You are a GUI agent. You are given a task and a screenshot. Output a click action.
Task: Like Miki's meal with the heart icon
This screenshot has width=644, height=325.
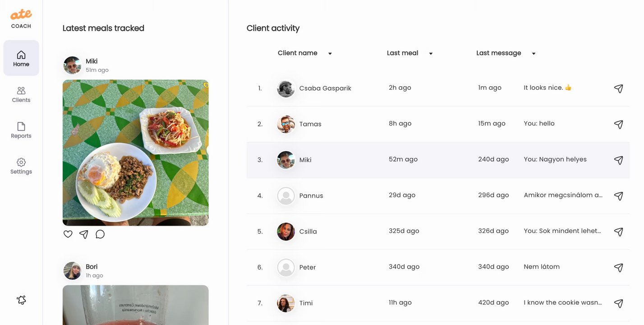pyautogui.click(x=68, y=234)
